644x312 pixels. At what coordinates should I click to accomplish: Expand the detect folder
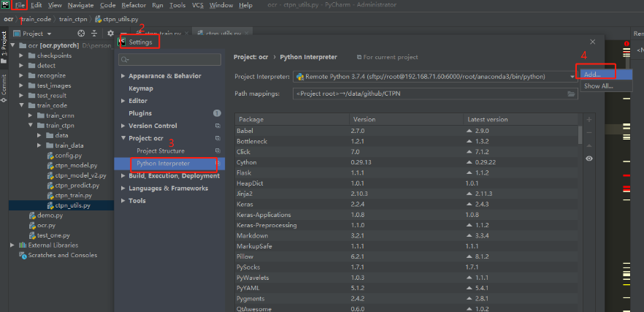coord(21,65)
